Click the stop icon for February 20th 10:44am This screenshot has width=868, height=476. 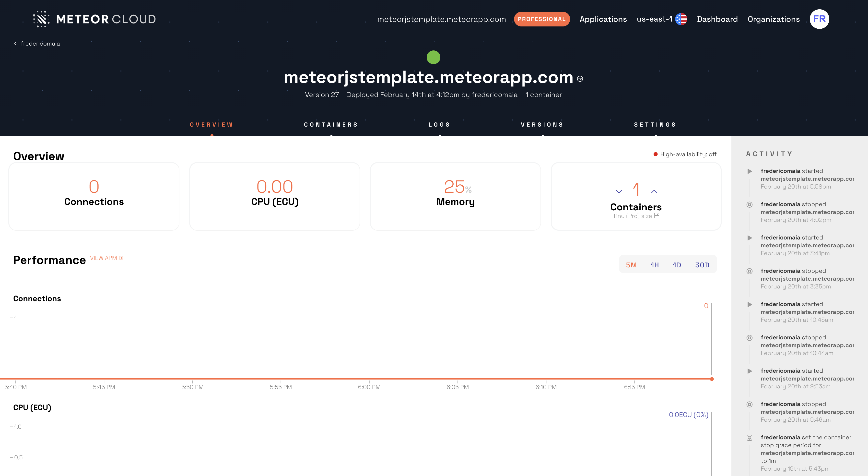(x=749, y=338)
